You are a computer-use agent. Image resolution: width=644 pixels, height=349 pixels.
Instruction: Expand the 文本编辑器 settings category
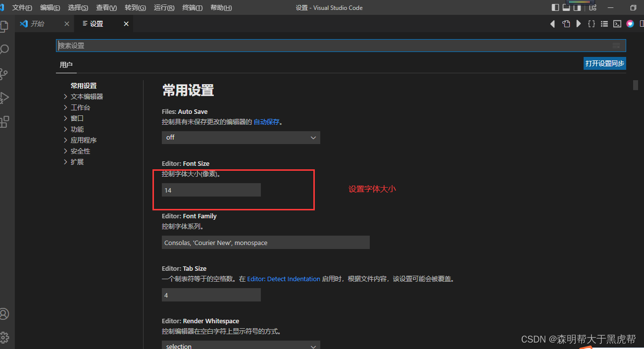click(x=84, y=97)
